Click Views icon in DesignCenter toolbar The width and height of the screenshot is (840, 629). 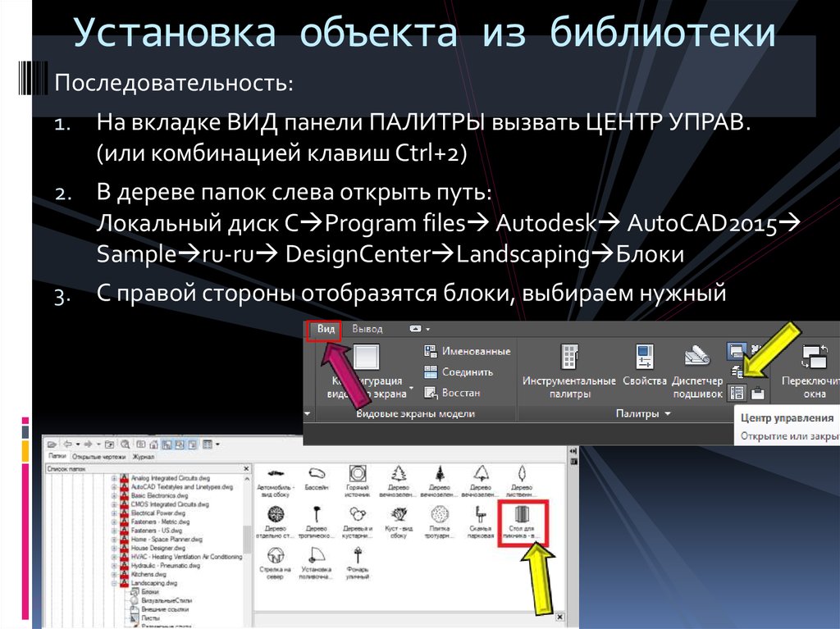click(208, 444)
